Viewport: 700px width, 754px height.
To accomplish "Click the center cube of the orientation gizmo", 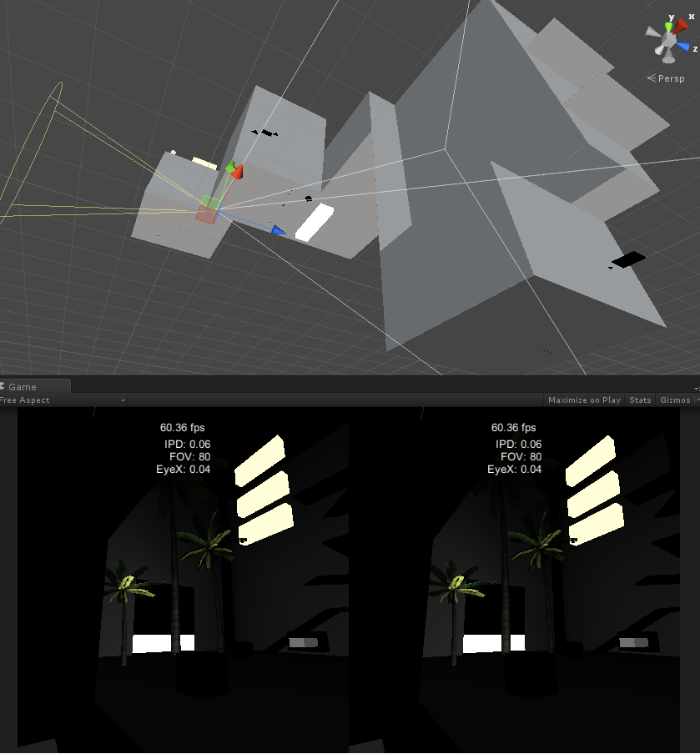I will 669,39.
